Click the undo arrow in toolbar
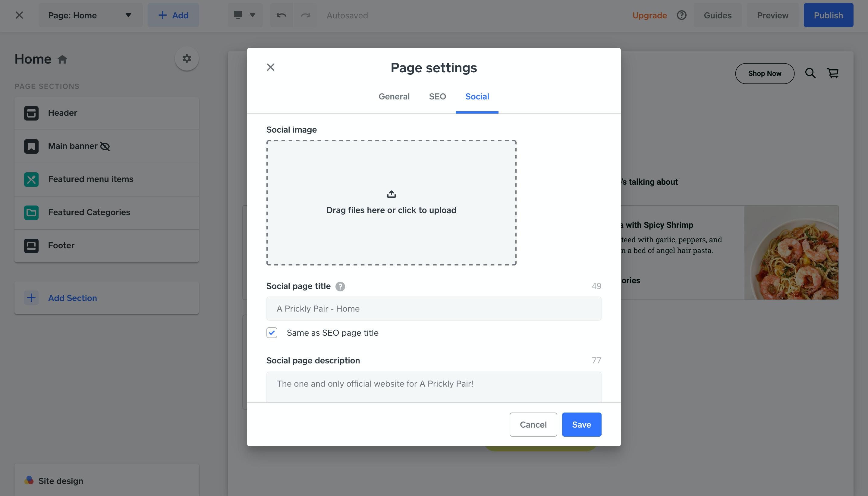The image size is (868, 496). click(x=281, y=15)
